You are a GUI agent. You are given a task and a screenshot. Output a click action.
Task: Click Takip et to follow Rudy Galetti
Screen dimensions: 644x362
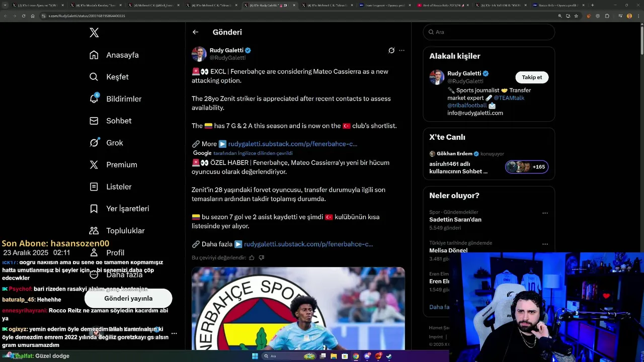coord(532,77)
